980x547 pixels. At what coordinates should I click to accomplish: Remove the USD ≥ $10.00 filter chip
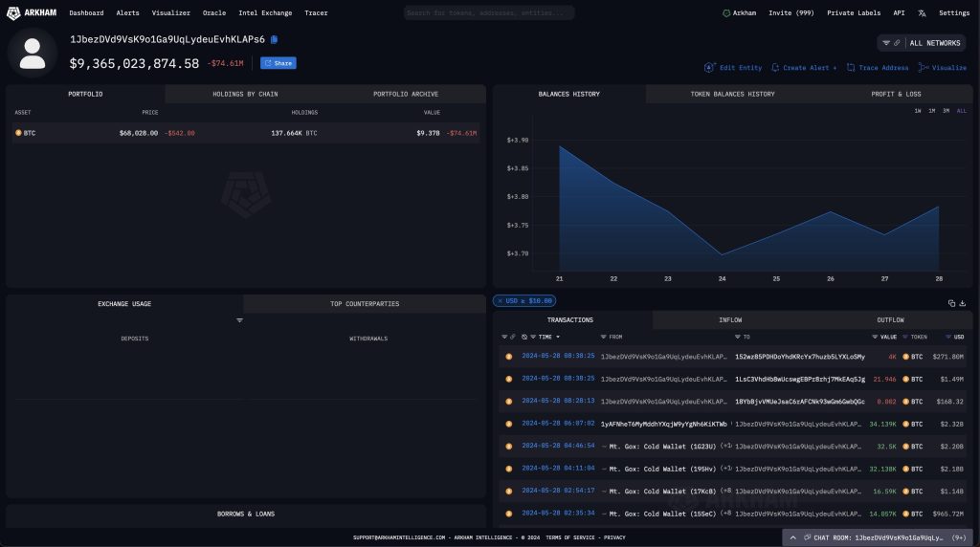click(498, 301)
